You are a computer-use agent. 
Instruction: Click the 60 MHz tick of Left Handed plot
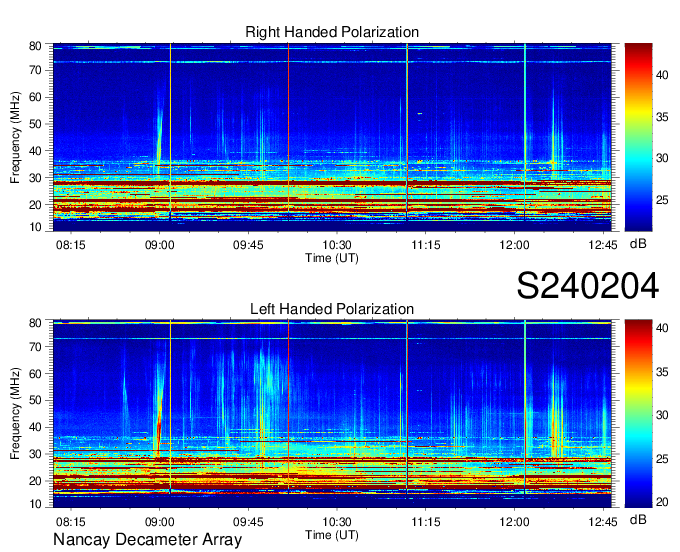(35, 373)
